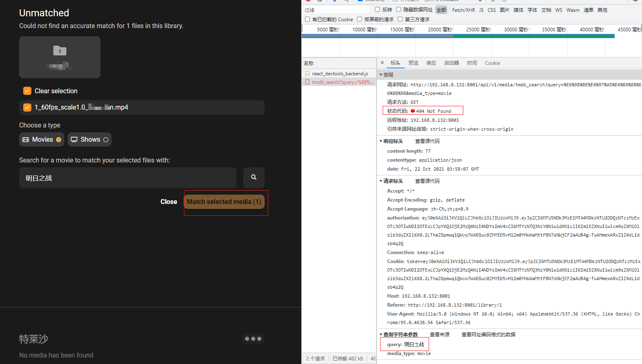Enable the 隐藏数据网址 checkbox
642x364 pixels.
tap(399, 9)
